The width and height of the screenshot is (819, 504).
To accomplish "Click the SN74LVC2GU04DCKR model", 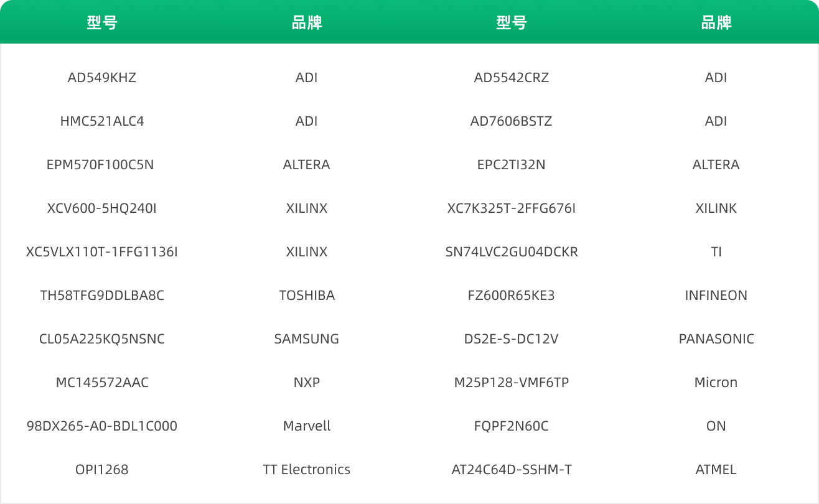I will click(x=512, y=252).
